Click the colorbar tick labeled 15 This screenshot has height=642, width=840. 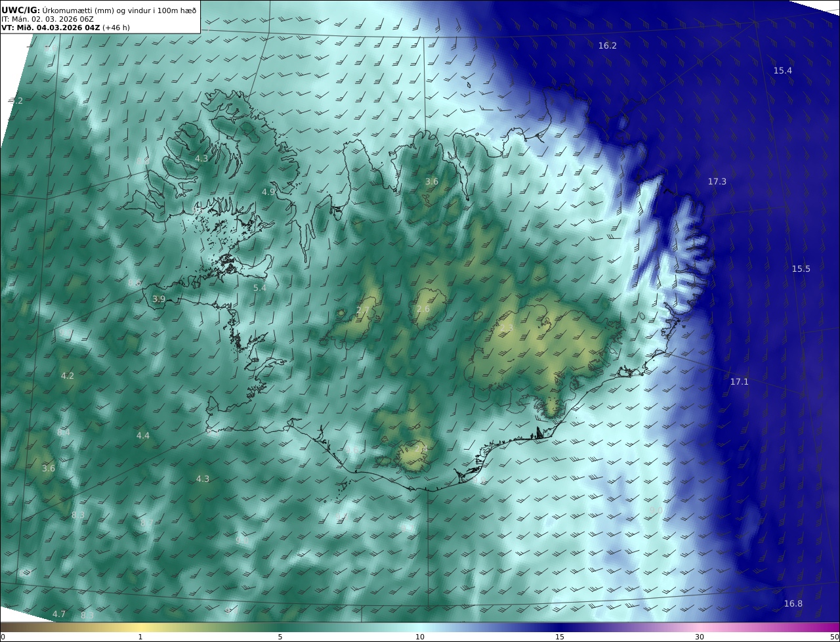coord(560,637)
